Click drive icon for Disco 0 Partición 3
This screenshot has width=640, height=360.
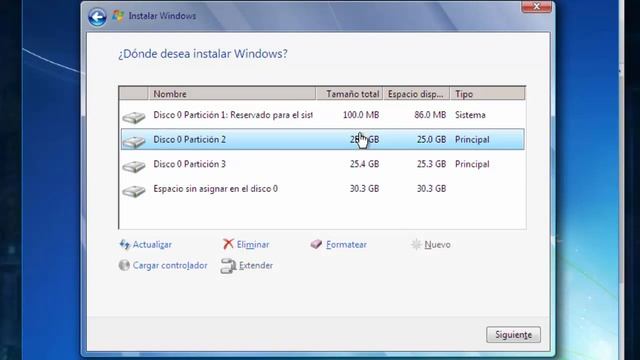coord(133,166)
